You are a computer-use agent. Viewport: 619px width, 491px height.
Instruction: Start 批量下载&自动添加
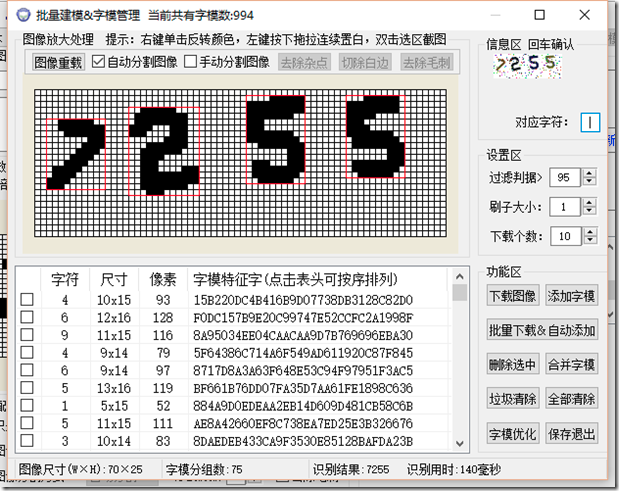[542, 330]
